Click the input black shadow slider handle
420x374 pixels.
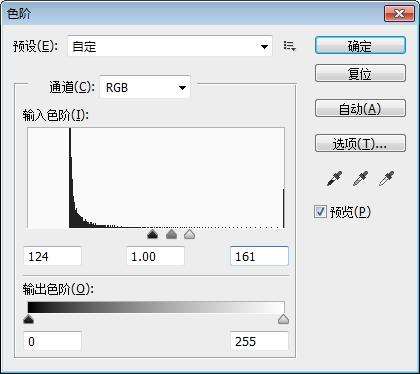(152, 234)
